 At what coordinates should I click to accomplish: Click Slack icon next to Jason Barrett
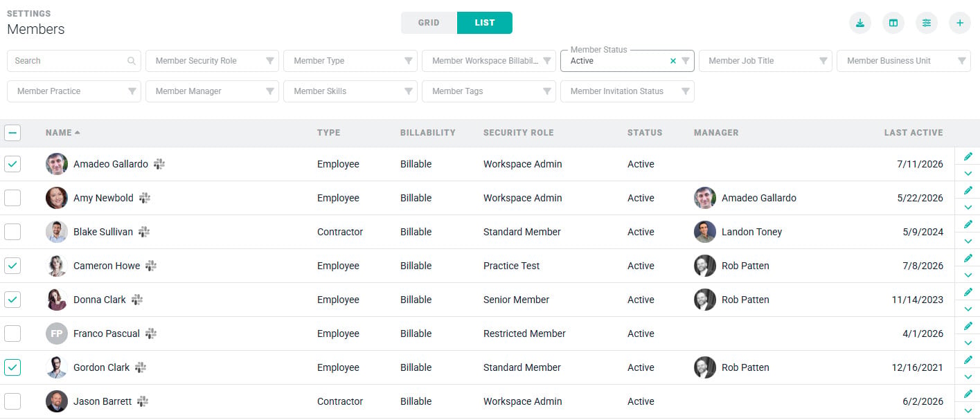tap(143, 401)
